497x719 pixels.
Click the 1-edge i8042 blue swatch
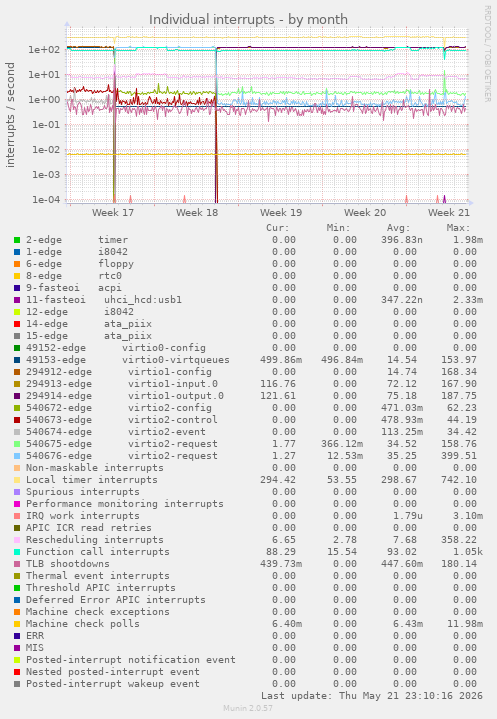(17, 252)
